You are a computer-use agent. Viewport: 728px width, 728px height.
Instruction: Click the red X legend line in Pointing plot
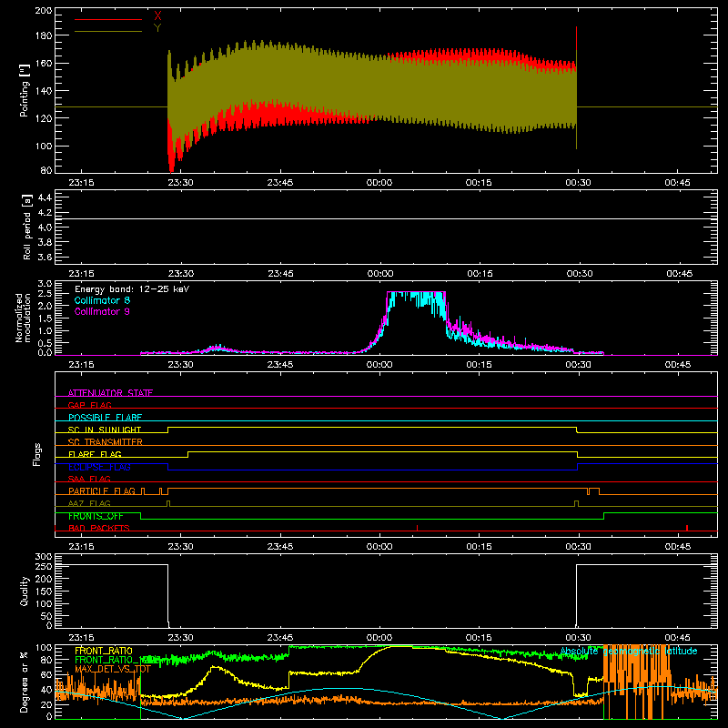[x=108, y=19]
